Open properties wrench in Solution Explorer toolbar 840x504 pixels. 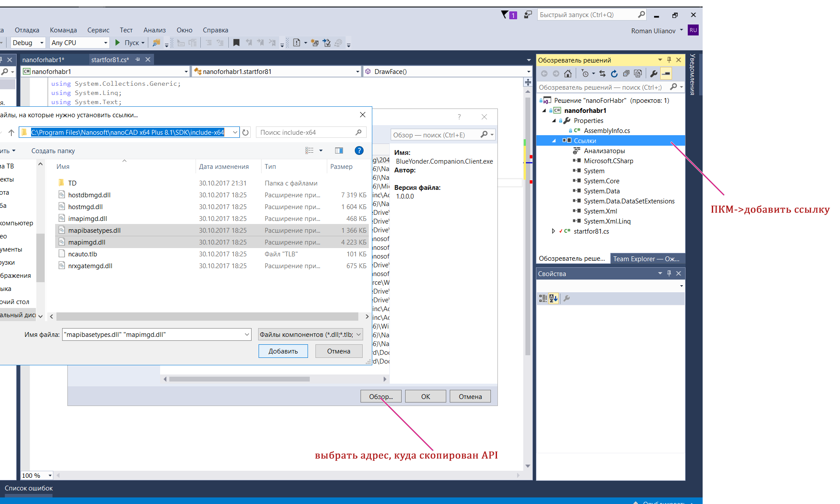pyautogui.click(x=654, y=73)
